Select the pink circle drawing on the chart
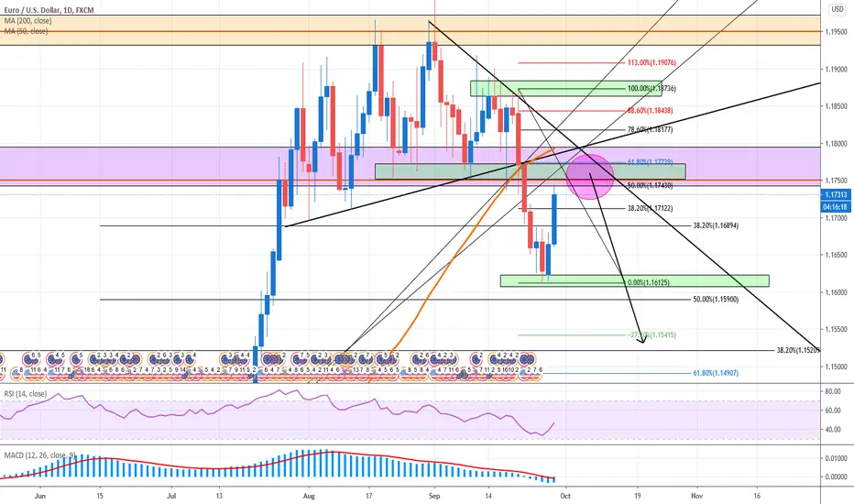This screenshot has height=504, width=854. point(590,176)
